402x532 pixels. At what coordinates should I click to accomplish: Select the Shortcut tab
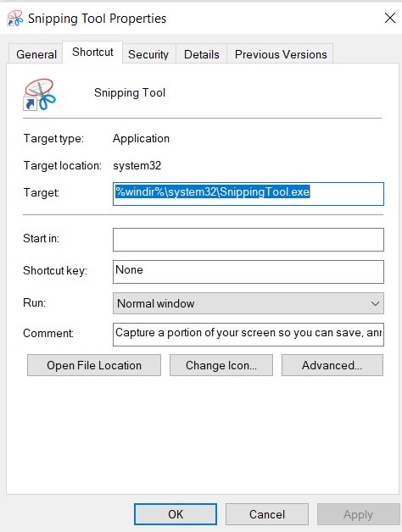point(92,53)
